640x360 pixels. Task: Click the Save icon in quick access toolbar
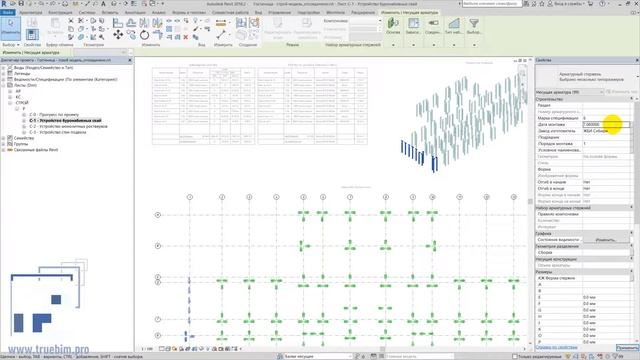click(21, 4)
